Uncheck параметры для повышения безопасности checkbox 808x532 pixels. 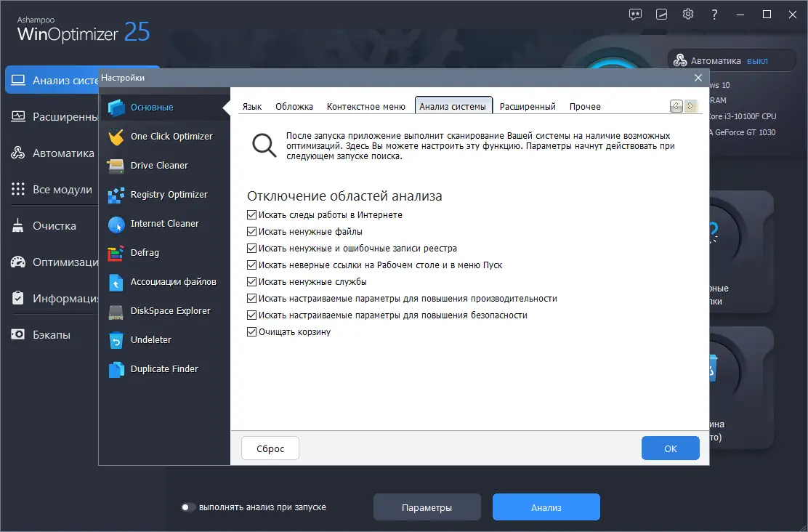click(x=251, y=315)
